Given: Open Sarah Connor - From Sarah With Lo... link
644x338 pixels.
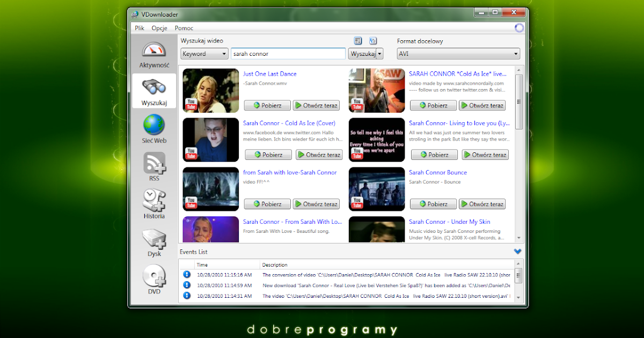Looking at the screenshot, I should 292,222.
